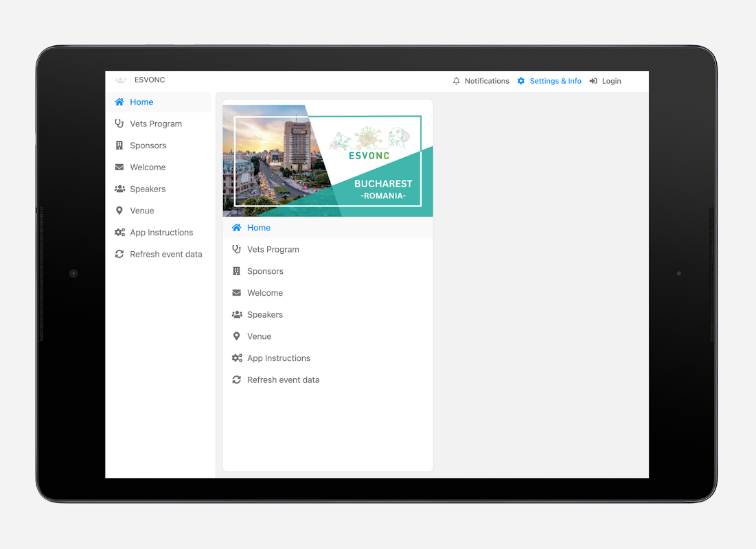Click main panel App Instructions gears icon
This screenshot has height=549, width=756.
click(x=237, y=358)
